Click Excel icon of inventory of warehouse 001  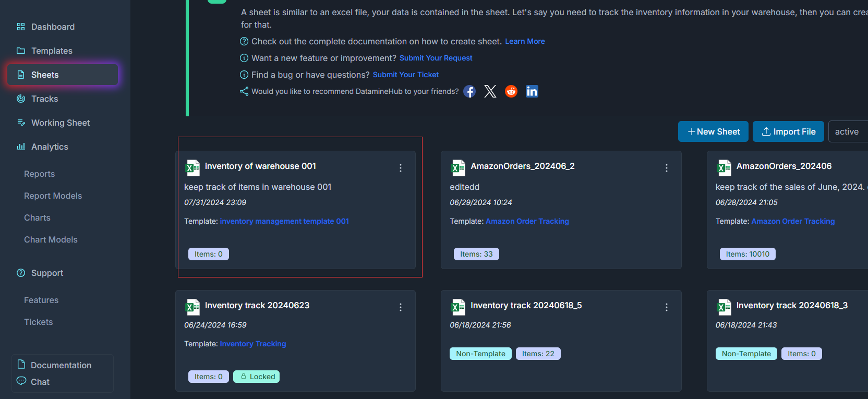192,168
